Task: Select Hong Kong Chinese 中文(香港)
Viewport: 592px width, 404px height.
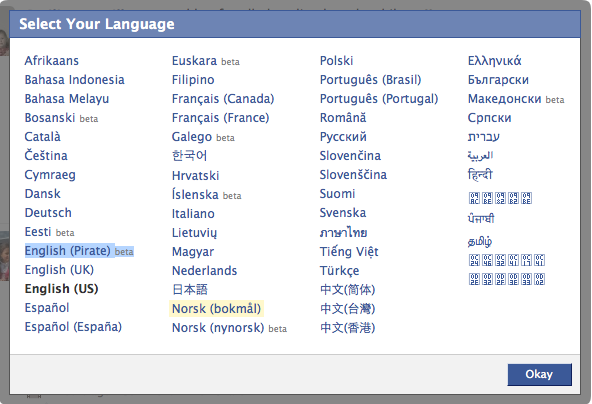Action: [x=347, y=327]
